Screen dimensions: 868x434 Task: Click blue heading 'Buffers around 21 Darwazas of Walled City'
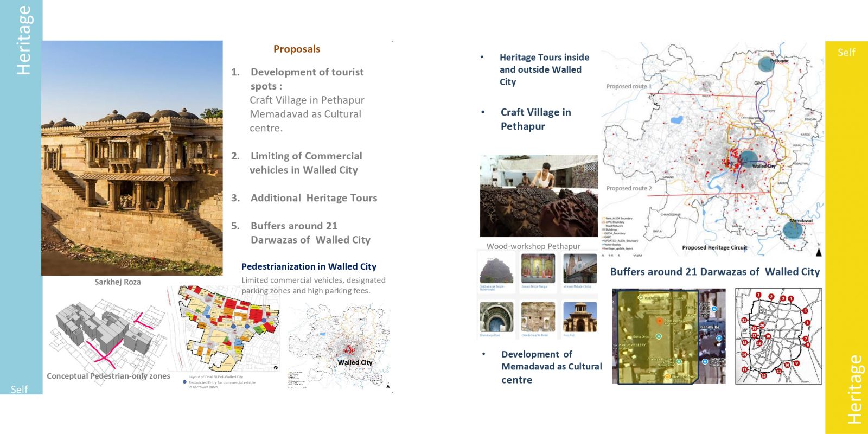click(x=715, y=272)
